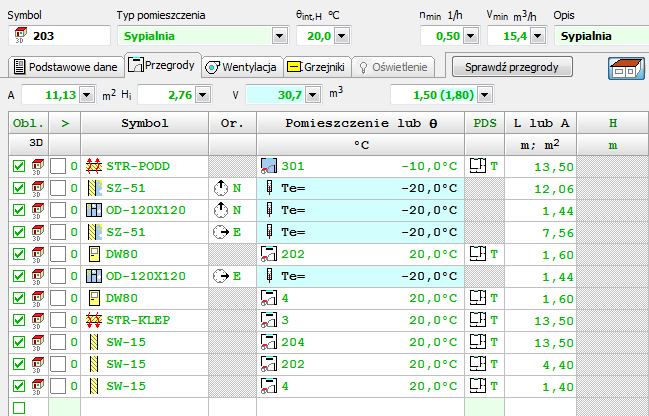
Task: Click the 7,56 area value of east SZ-51
Action: (x=558, y=233)
